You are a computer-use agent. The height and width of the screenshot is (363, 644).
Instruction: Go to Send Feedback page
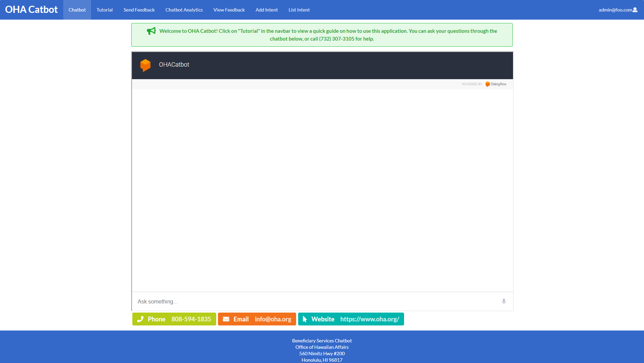(x=139, y=10)
